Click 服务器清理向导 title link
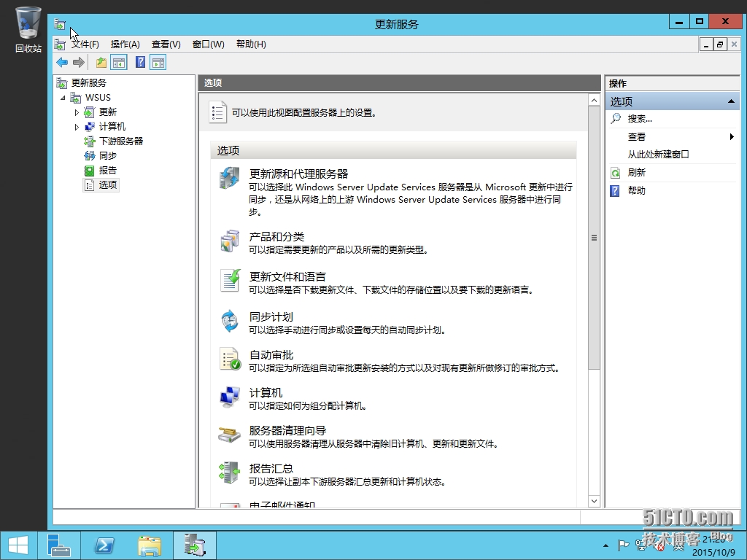This screenshot has width=747, height=560. point(287,430)
